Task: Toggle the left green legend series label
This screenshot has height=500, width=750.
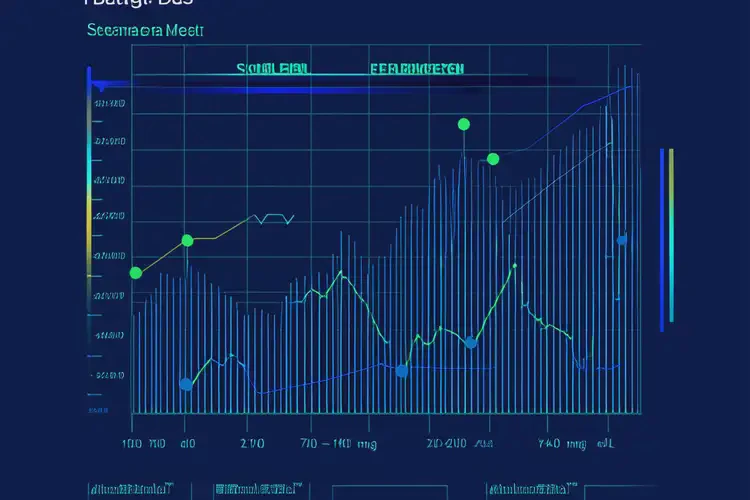Action: click(x=272, y=70)
